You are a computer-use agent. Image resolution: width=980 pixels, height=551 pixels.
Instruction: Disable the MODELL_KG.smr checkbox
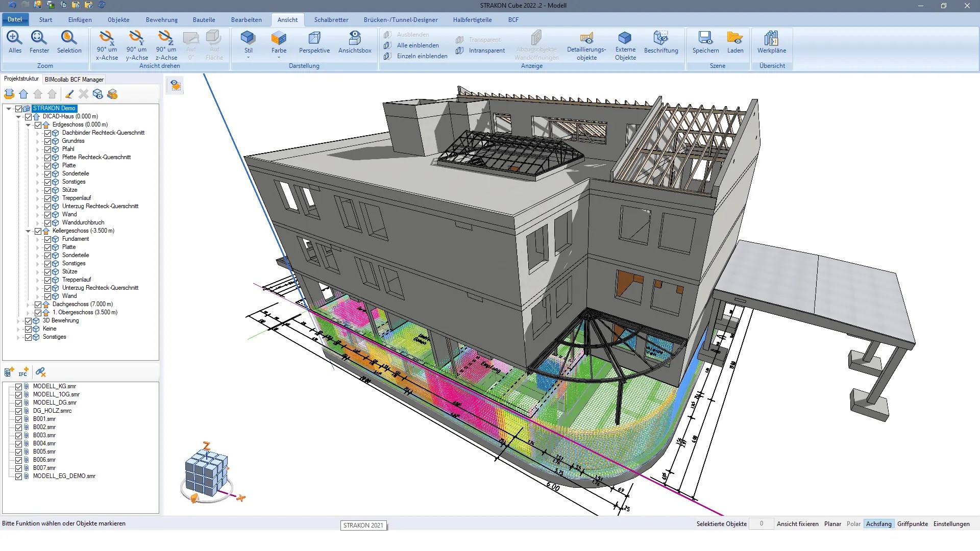pos(19,387)
